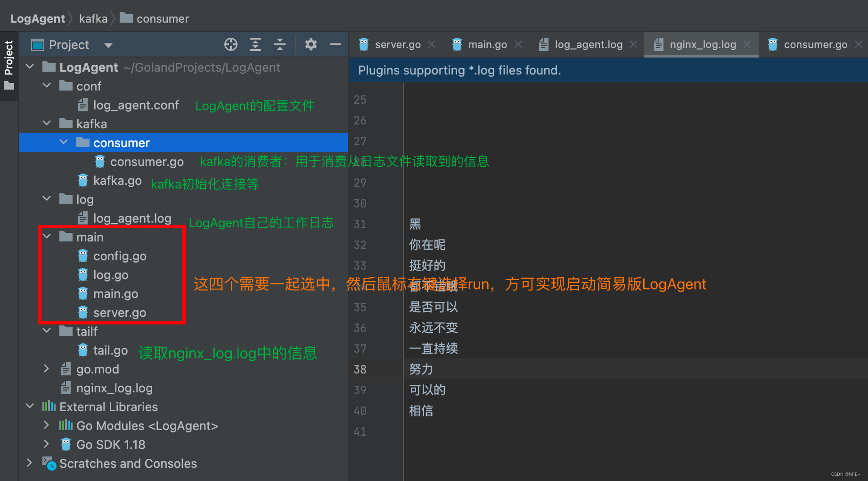Image resolution: width=868 pixels, height=481 pixels.
Task: Click the Go file icon beside kafka.go
Action: click(x=83, y=180)
